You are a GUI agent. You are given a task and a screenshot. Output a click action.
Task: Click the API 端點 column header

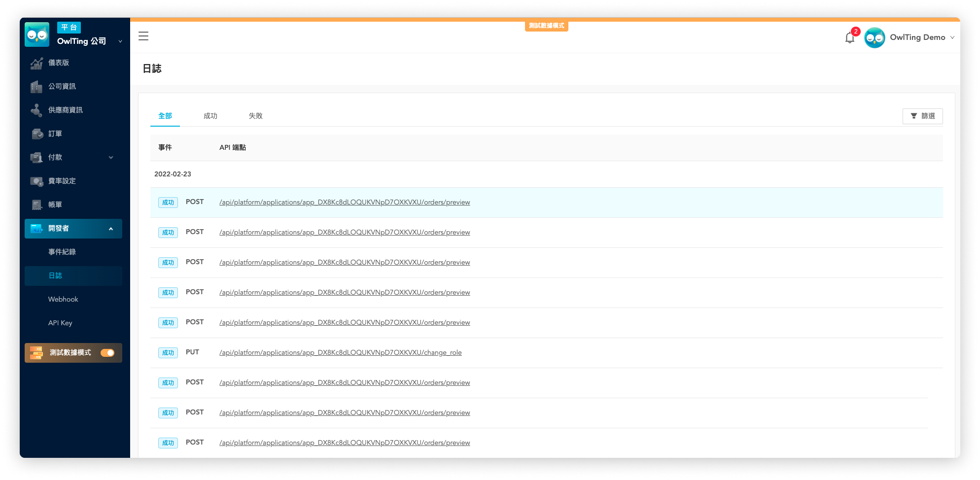tap(233, 147)
